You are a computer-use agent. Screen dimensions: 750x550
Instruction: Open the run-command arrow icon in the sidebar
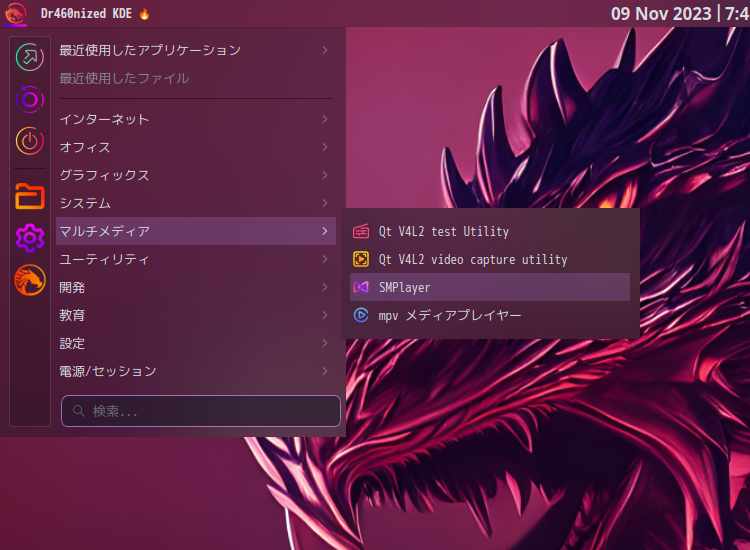[30, 57]
